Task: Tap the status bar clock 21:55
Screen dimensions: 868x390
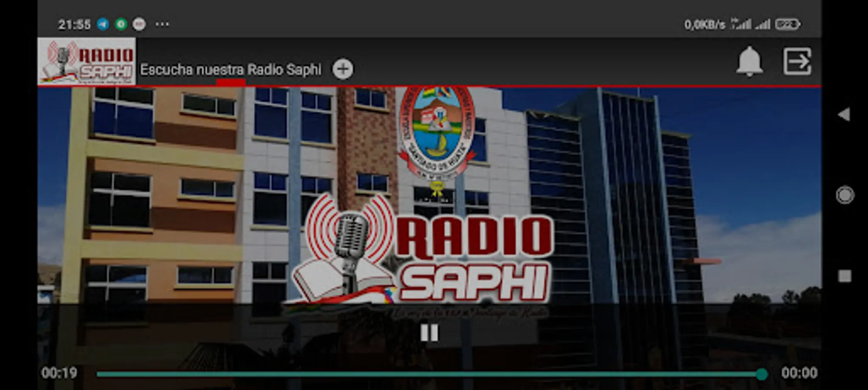Action: (74, 24)
